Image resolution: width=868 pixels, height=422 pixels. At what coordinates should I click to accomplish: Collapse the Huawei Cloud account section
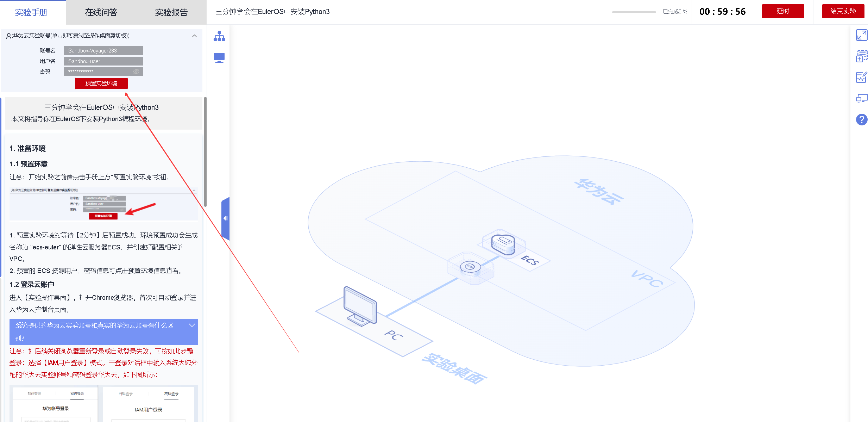point(194,36)
